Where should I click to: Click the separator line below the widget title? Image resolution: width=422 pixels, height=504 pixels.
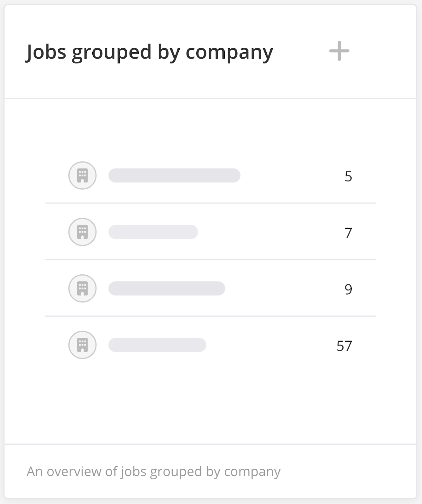210,98
